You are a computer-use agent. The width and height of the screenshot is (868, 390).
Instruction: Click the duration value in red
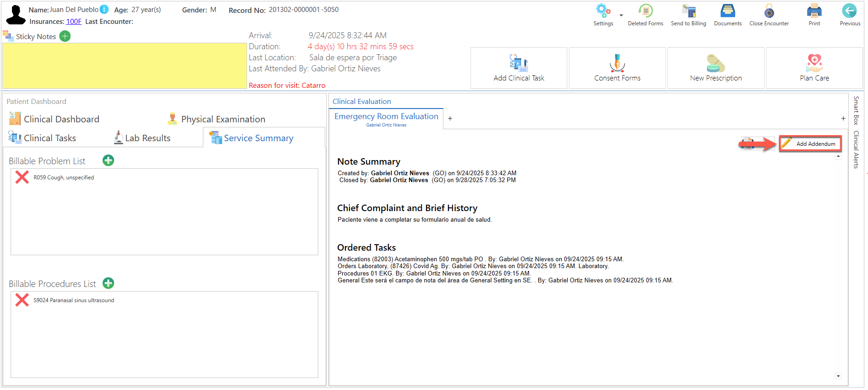pyautogui.click(x=361, y=46)
